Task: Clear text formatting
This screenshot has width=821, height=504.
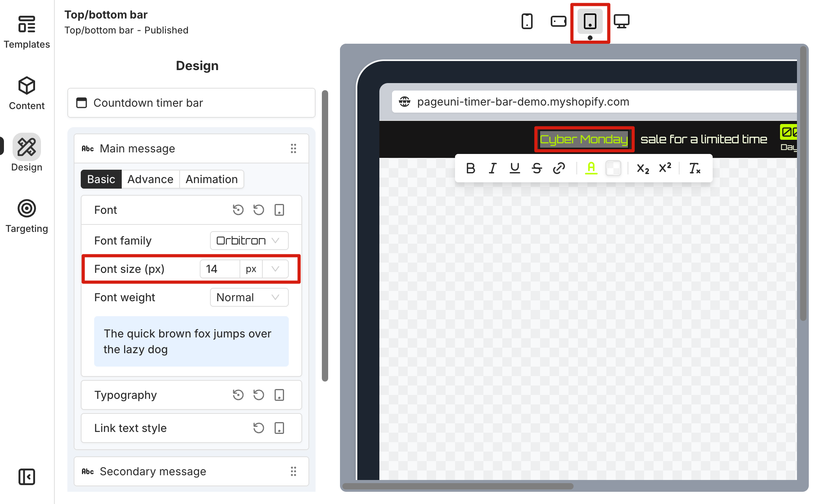Action: [x=695, y=168]
